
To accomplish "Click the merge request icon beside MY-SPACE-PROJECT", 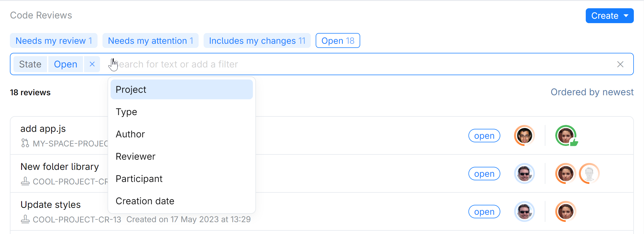I will point(25,143).
